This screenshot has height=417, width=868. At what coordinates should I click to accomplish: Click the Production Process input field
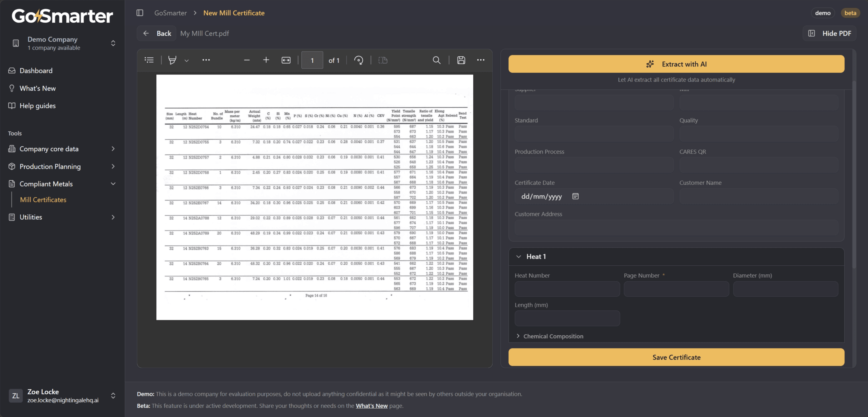coord(594,165)
